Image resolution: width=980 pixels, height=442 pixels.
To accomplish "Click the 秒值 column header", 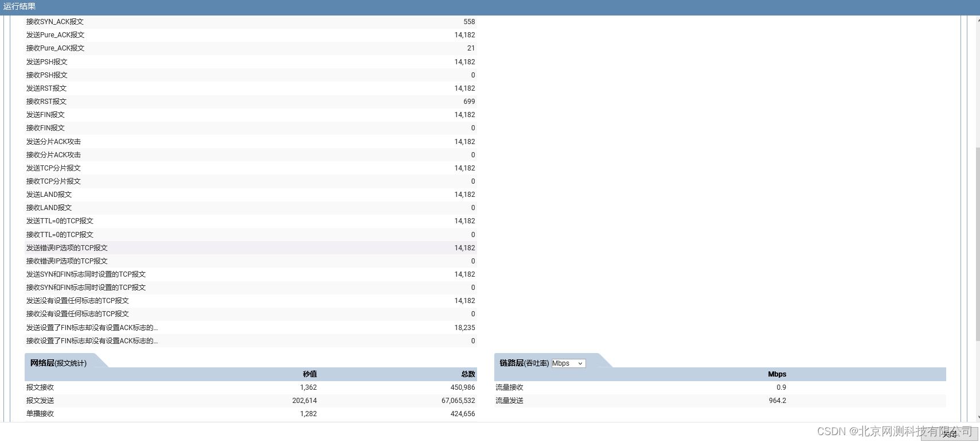I will click(310, 374).
